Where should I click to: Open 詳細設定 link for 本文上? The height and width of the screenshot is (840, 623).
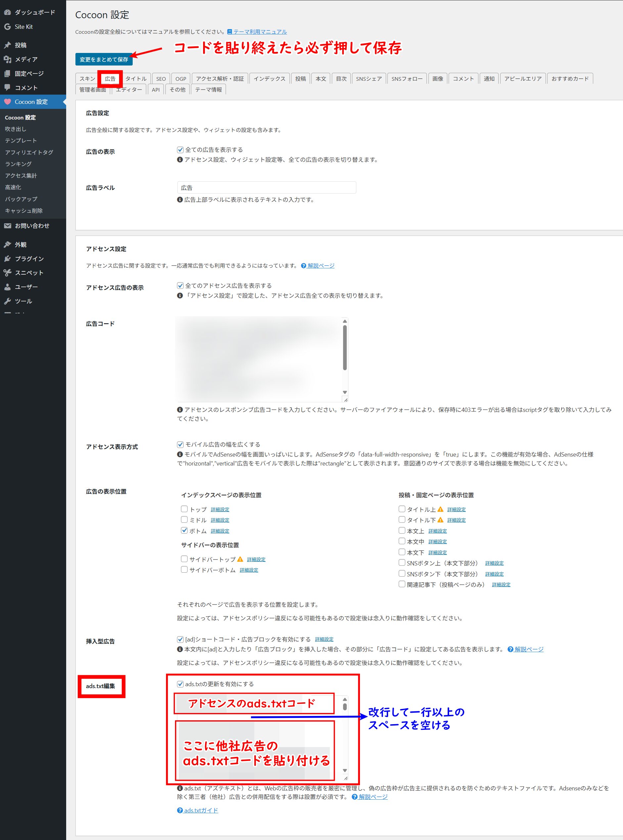pos(437,531)
